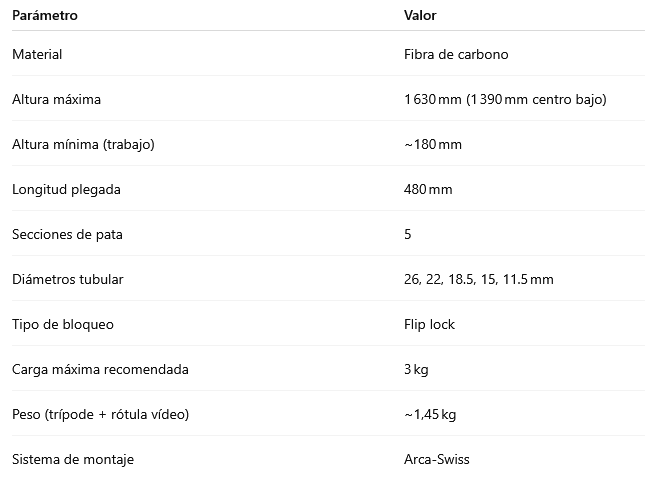Click the "Valor" column header
This screenshot has height=487, width=645.
click(420, 16)
